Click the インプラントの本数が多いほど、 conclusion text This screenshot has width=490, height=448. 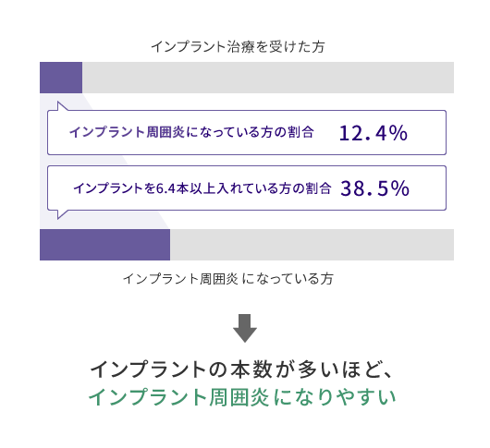click(x=241, y=369)
